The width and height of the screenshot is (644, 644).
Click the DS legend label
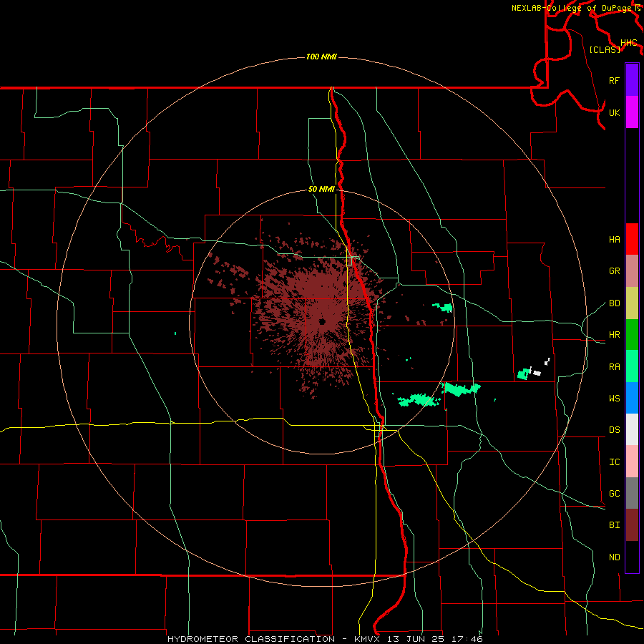[614, 430]
